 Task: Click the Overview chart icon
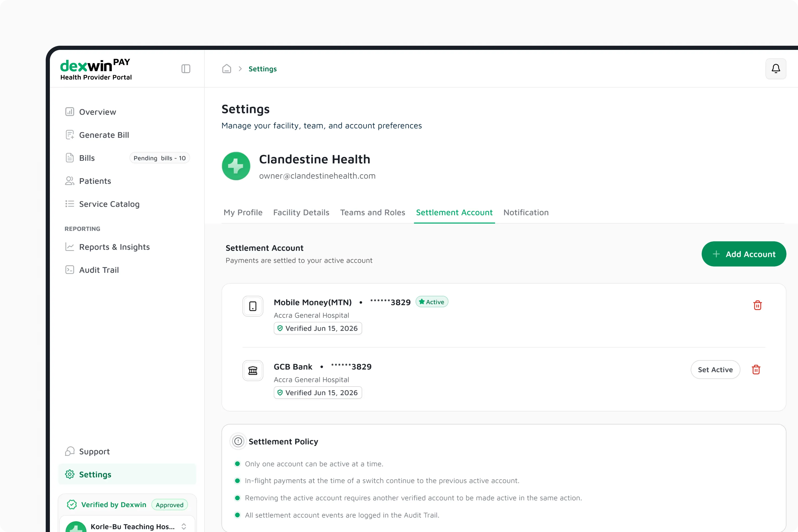70,112
